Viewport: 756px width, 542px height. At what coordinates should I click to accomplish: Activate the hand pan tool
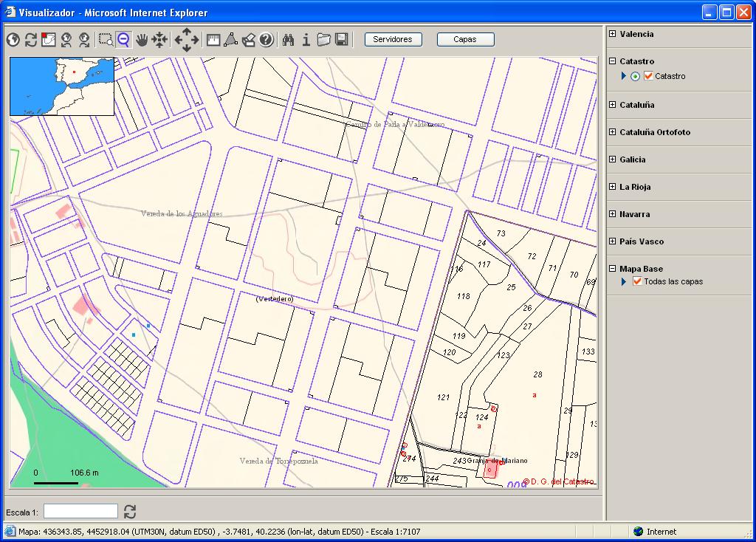pos(142,40)
